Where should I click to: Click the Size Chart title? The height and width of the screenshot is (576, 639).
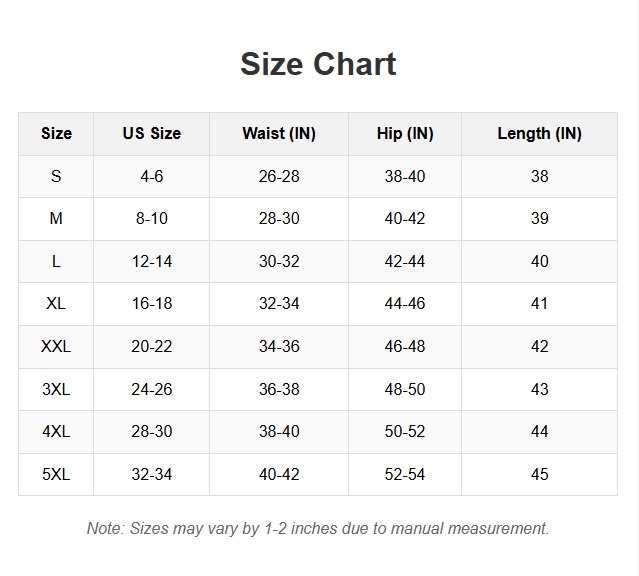coord(318,64)
